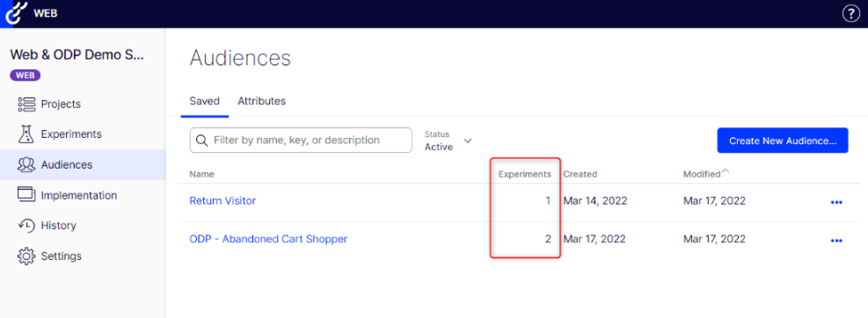Focus the filter by name input field
The width and height of the screenshot is (868, 318).
(x=301, y=141)
